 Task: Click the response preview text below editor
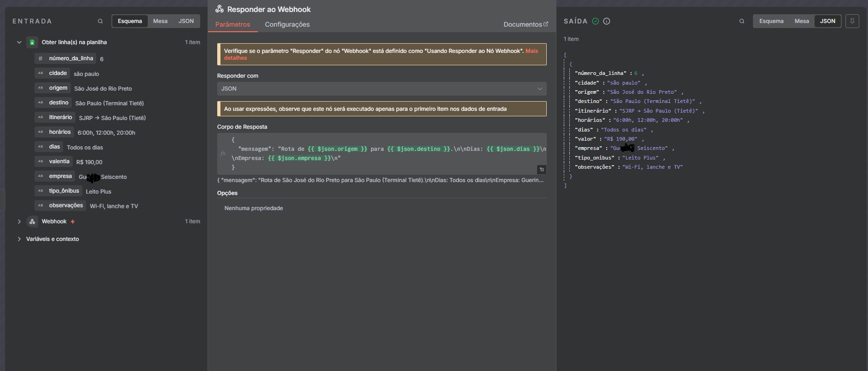[x=380, y=180]
